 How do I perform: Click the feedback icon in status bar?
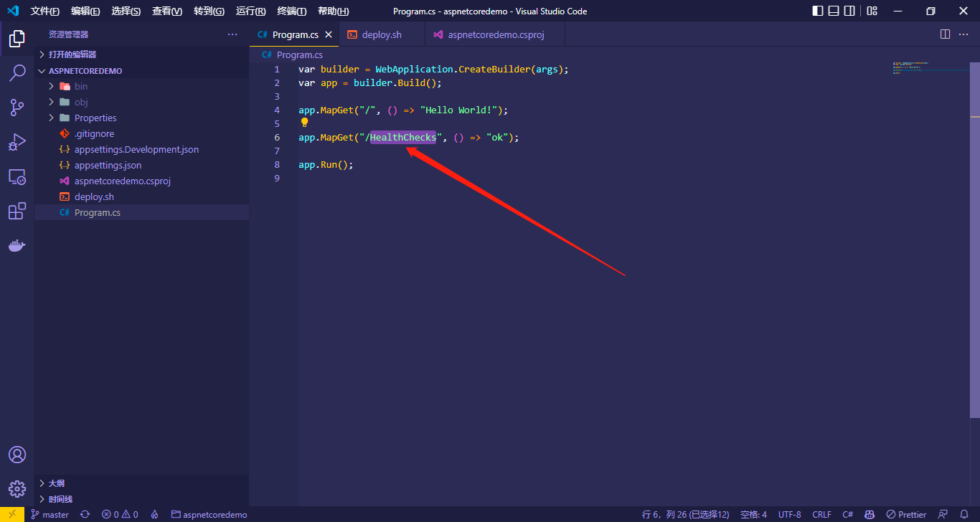click(943, 514)
